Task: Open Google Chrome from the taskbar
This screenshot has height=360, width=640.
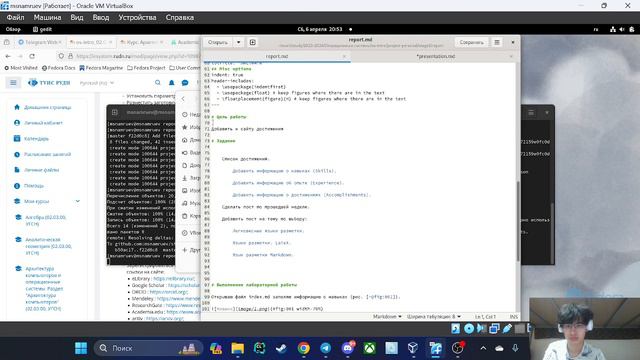Action: click(303, 348)
